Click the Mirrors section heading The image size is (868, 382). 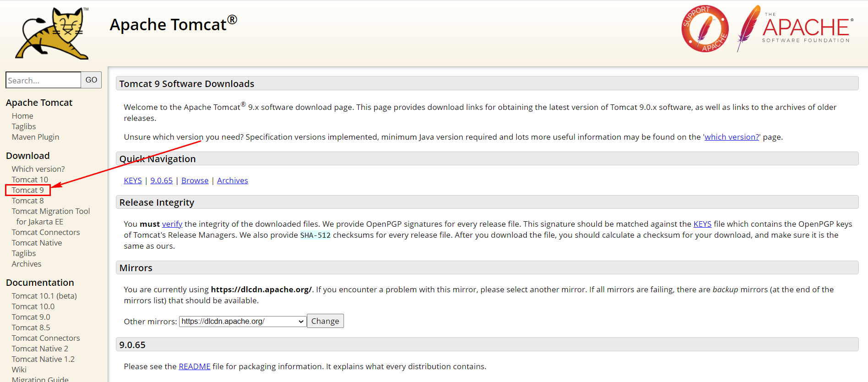pos(136,268)
